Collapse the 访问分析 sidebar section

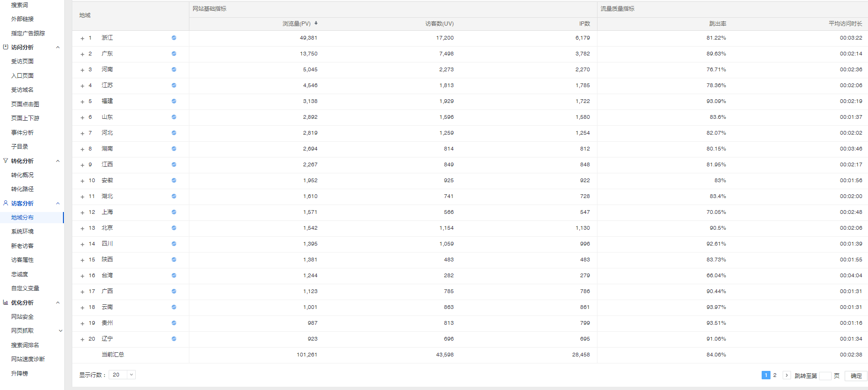58,48
